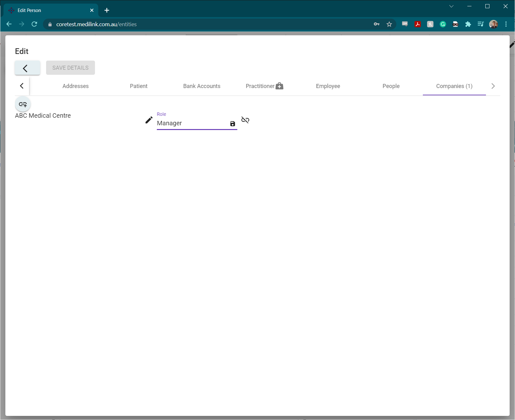This screenshot has height=420, width=515.
Task: Reload the page
Action: click(34, 24)
